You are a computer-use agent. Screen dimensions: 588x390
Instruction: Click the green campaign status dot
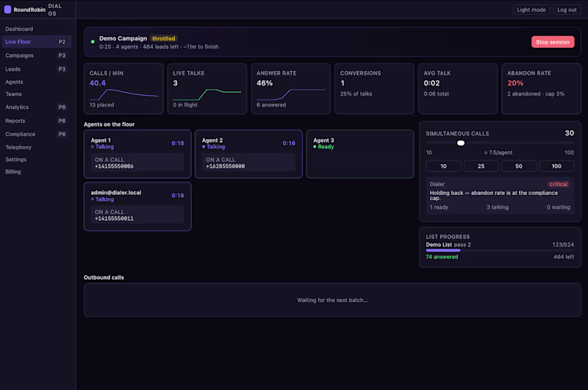93,42
